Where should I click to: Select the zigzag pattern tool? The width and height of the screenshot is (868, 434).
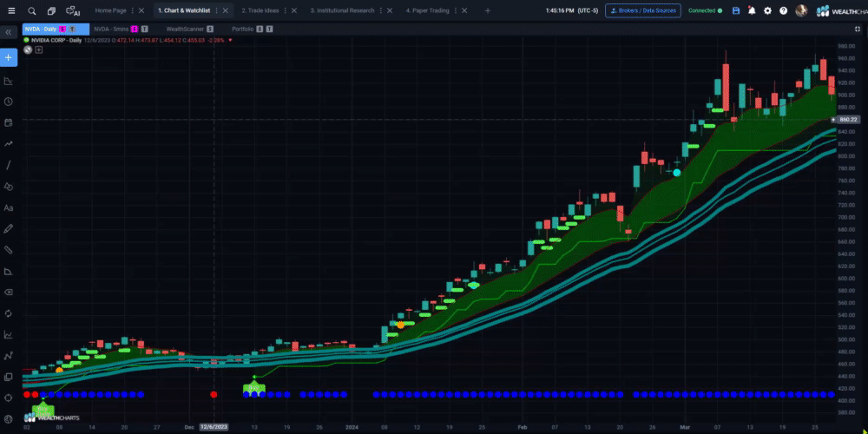(x=9, y=355)
